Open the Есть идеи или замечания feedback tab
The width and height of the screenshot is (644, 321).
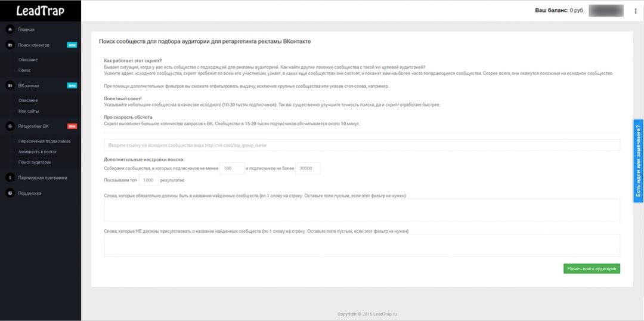tap(638, 160)
